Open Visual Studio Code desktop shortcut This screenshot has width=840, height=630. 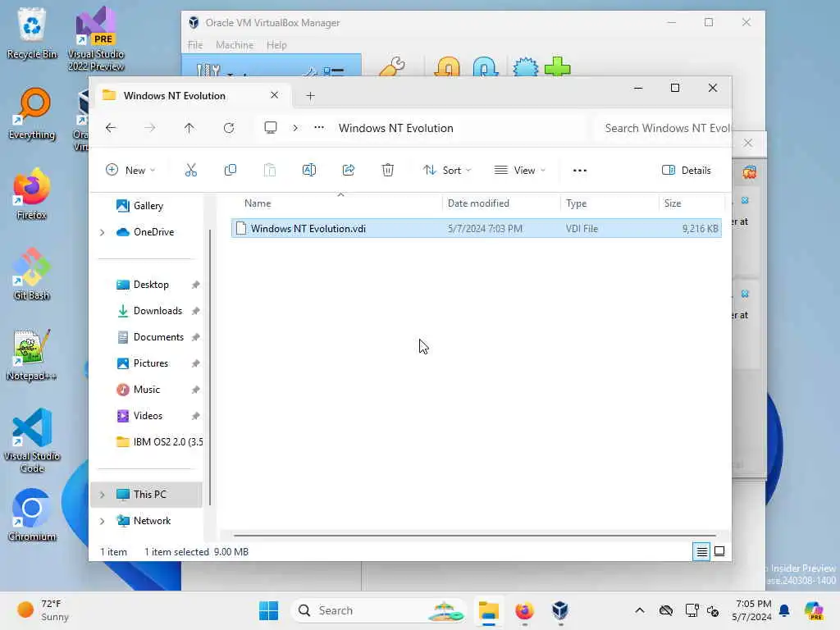(x=32, y=441)
